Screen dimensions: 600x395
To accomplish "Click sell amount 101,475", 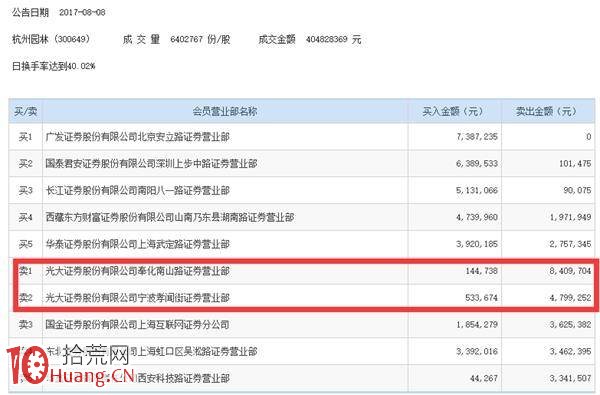I will tap(575, 163).
